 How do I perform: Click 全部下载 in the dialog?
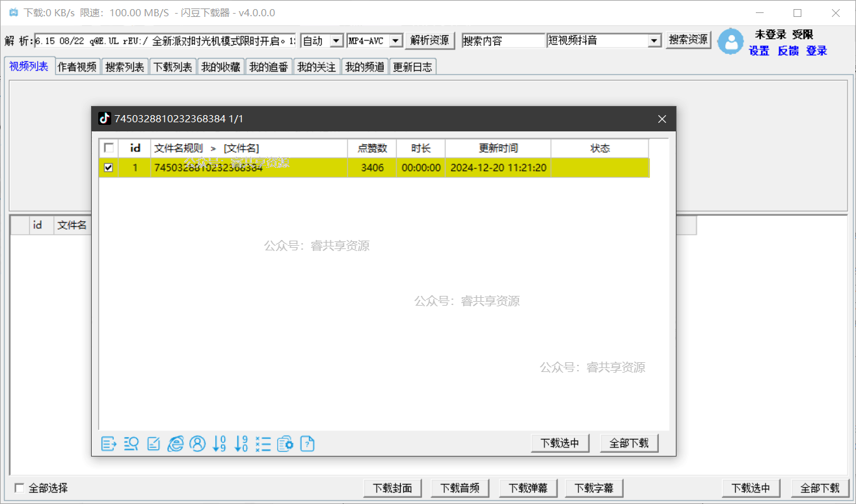coord(629,444)
